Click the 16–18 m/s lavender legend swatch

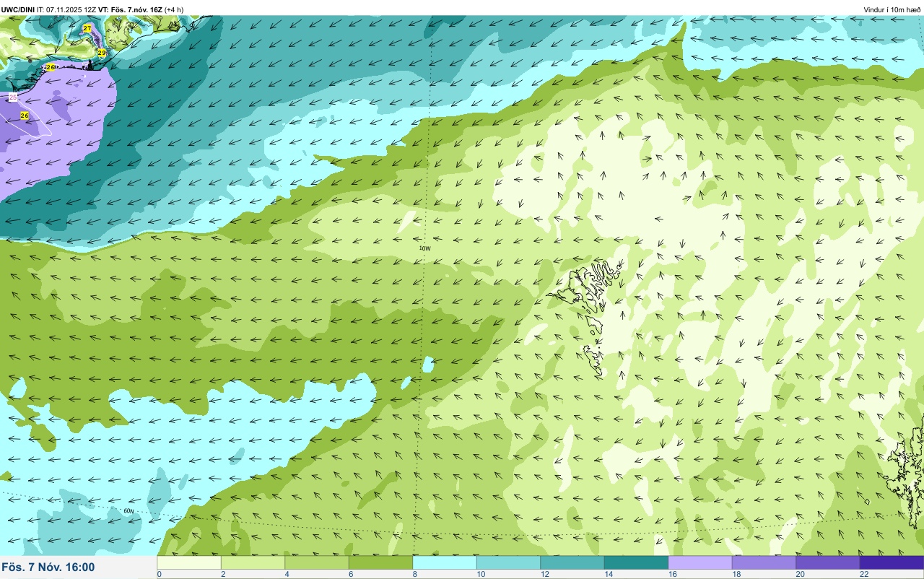coord(700,562)
